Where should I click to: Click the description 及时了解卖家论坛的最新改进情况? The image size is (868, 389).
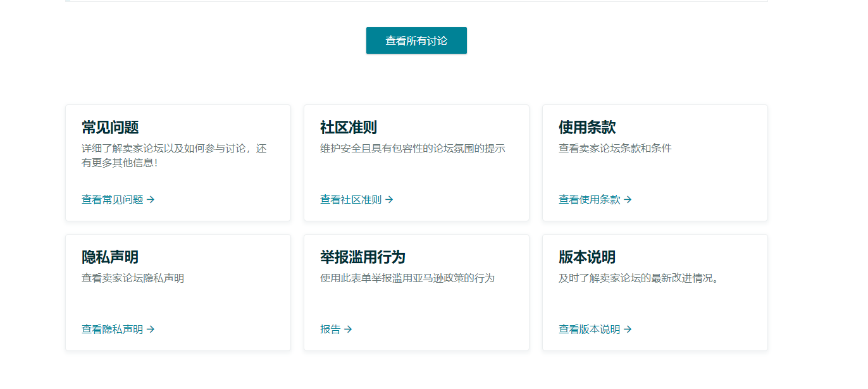click(640, 278)
